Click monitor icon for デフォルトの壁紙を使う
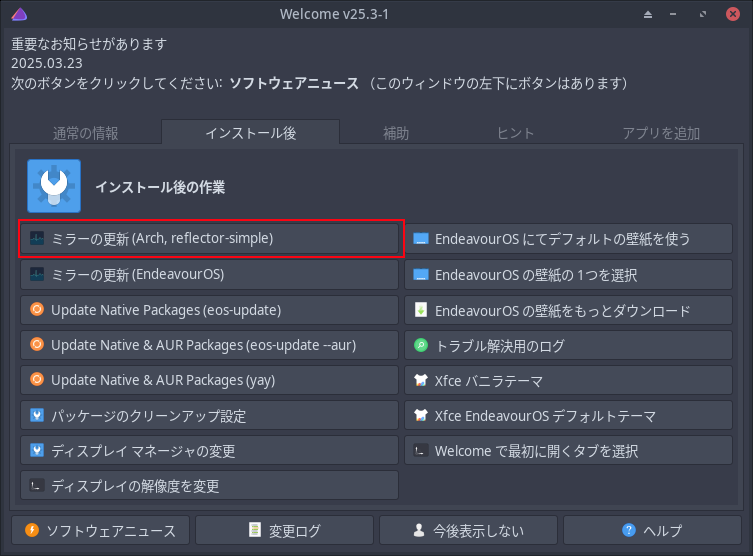 tap(421, 238)
